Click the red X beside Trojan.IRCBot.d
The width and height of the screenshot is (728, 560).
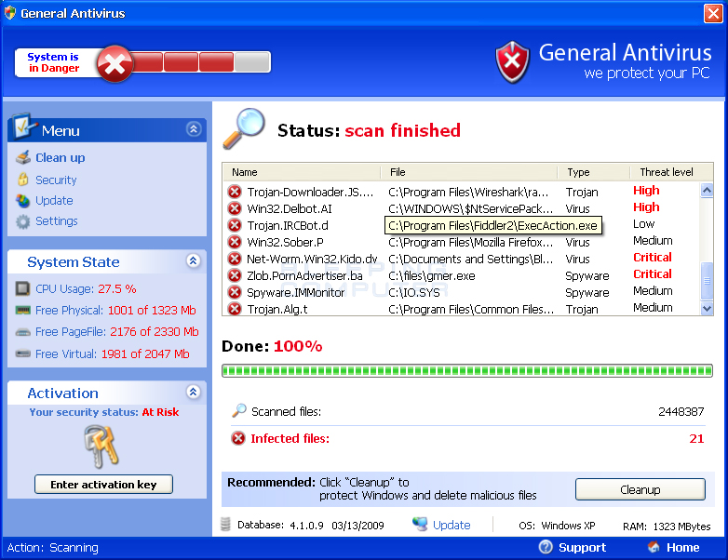pos(235,225)
